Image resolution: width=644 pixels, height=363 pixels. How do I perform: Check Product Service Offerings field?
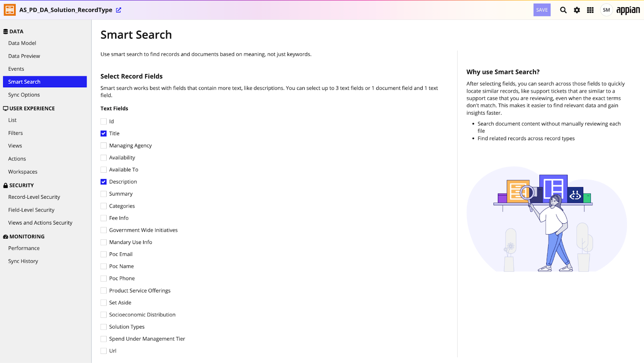tap(103, 290)
